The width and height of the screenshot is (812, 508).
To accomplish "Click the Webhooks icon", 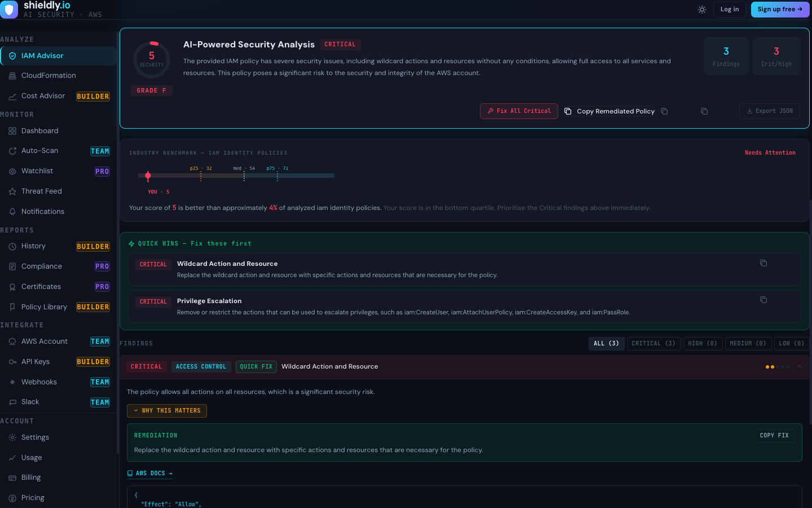I will point(12,382).
